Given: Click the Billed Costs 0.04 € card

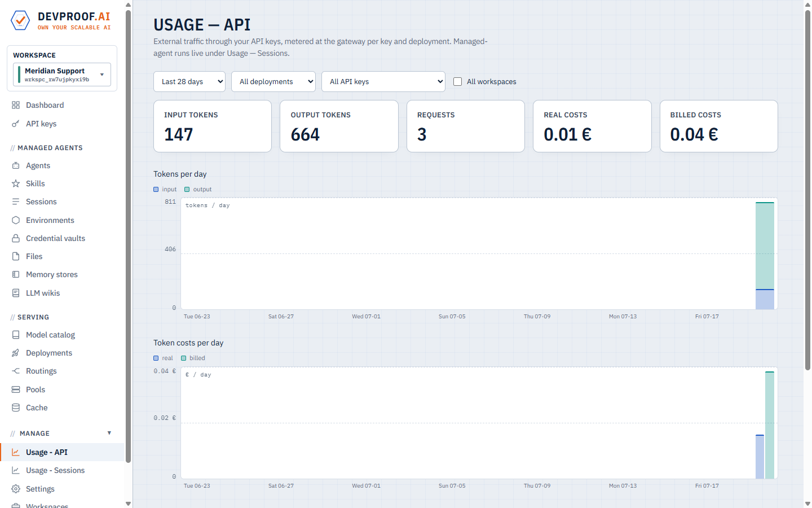Looking at the screenshot, I should [719, 126].
